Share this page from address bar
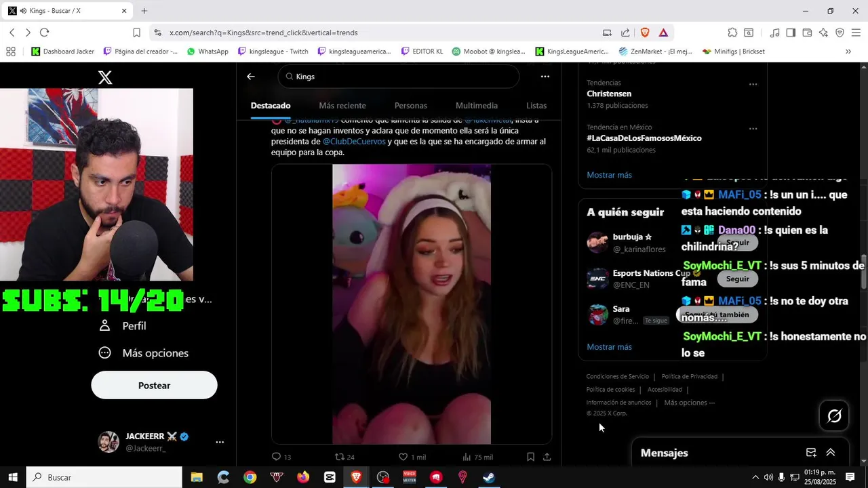 coord(625,33)
